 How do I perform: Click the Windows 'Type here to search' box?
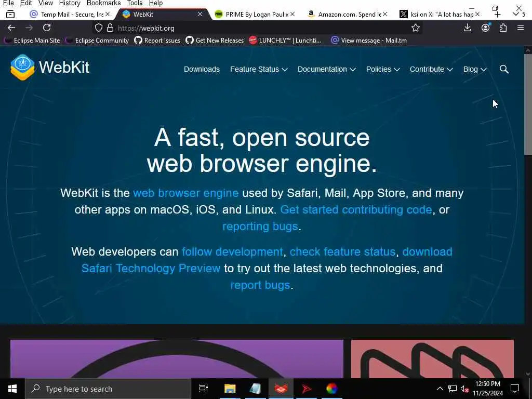point(108,389)
